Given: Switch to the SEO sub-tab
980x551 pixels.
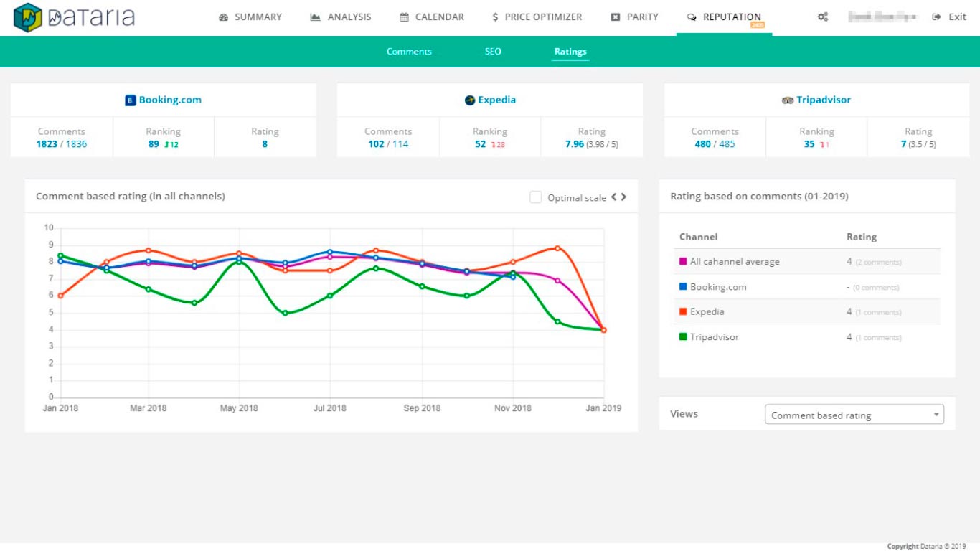Looking at the screenshot, I should (x=493, y=52).
